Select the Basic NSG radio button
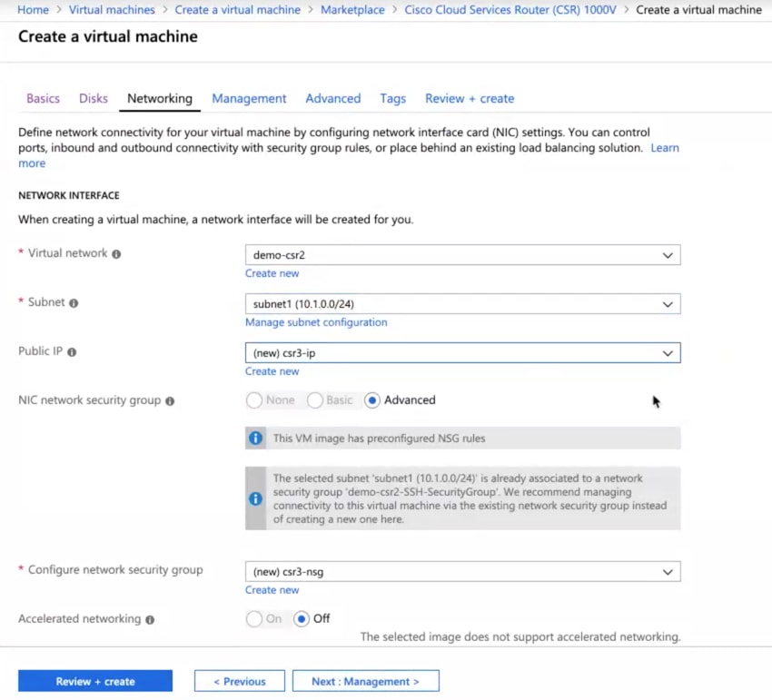This screenshot has width=772, height=700. click(x=315, y=399)
